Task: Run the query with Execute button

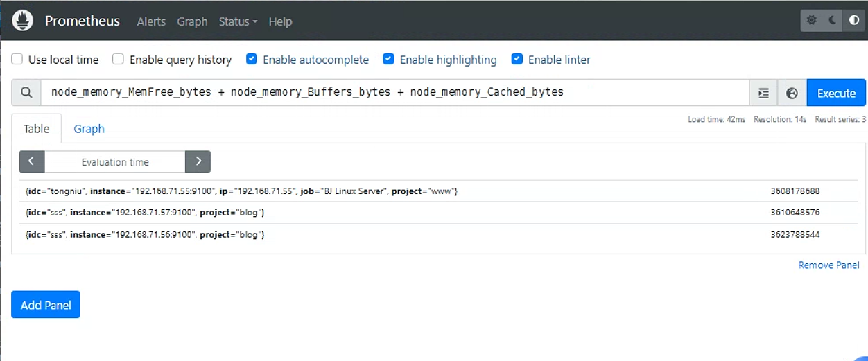Action: click(x=836, y=93)
